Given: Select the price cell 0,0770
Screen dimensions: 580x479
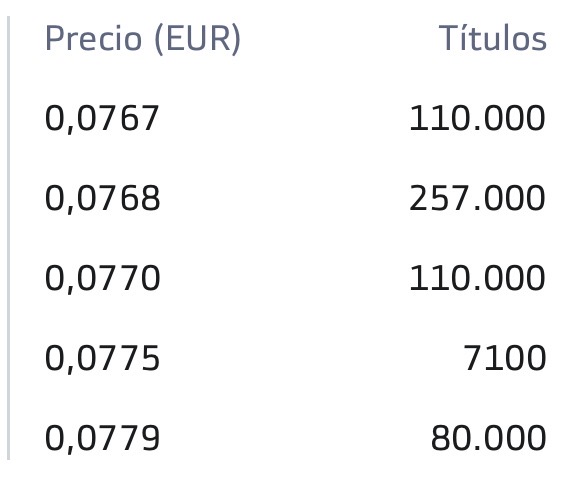Looking at the screenshot, I should tap(102, 278).
